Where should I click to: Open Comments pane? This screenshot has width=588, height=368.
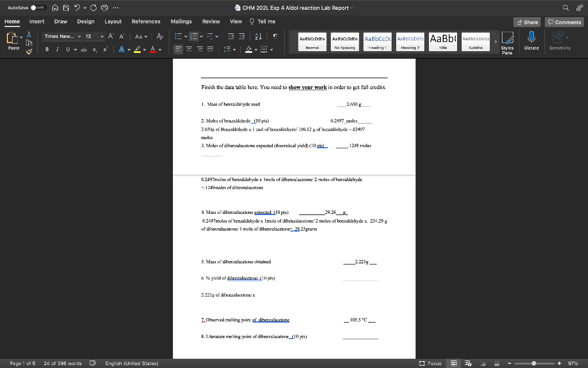coord(563,21)
